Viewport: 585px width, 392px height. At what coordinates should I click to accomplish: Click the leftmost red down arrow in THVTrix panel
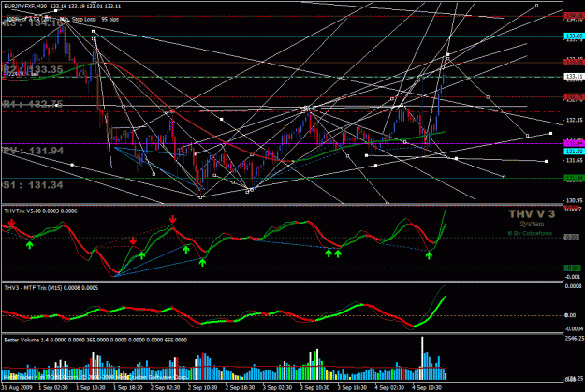coord(11,223)
